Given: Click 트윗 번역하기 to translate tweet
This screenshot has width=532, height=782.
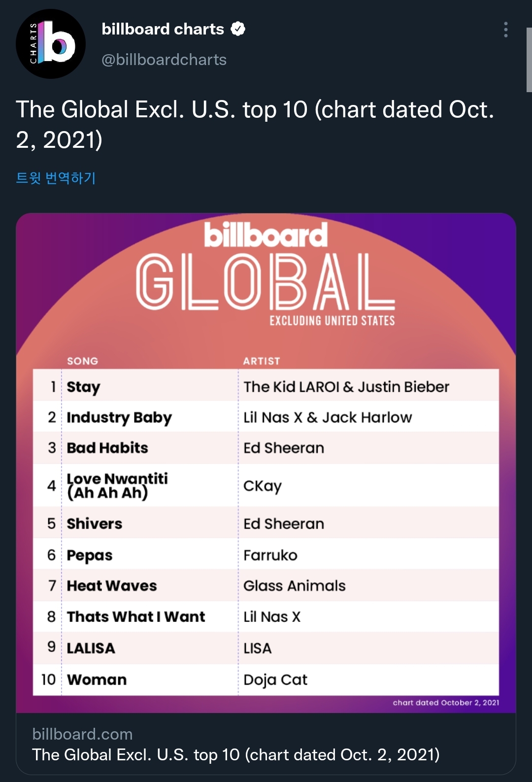Looking at the screenshot, I should 56,178.
